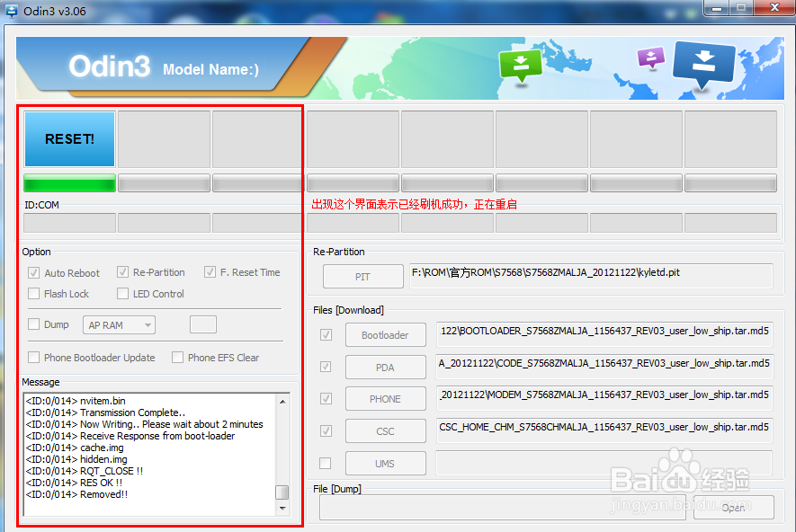Screen dimensions: 796x532
Task: Toggle the PHONE file checkbox
Action: (x=326, y=399)
